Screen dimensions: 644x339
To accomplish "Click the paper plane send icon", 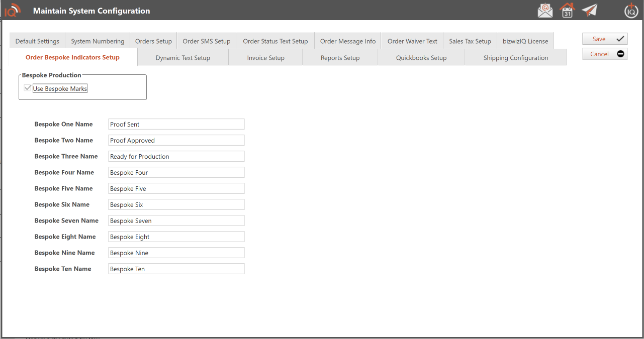I will pos(589,11).
